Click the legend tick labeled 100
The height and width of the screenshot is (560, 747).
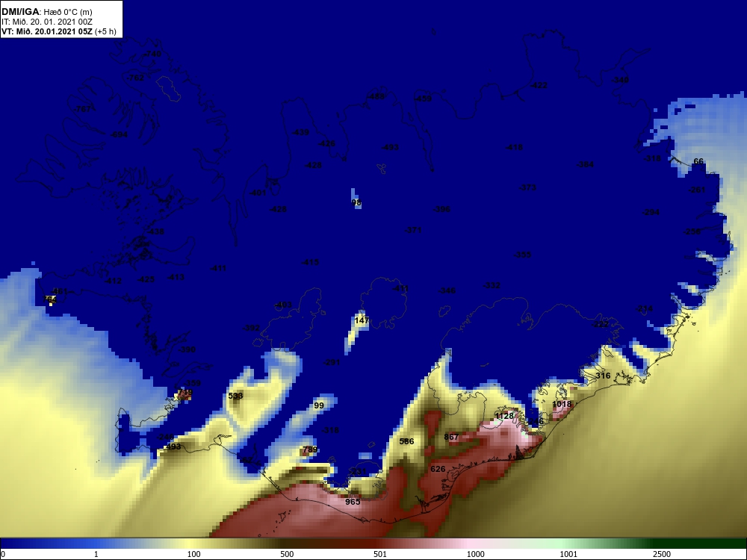click(194, 554)
